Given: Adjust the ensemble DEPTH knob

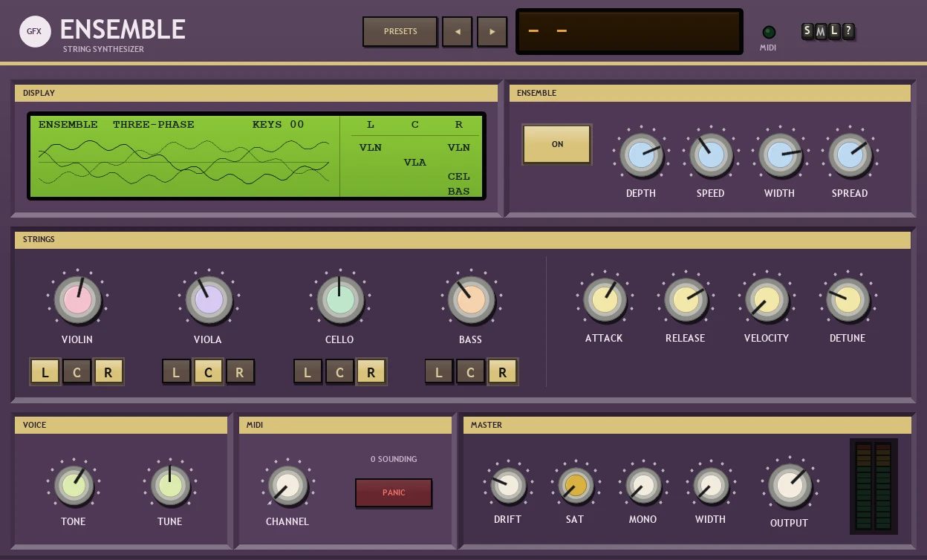Looking at the screenshot, I should 641,155.
